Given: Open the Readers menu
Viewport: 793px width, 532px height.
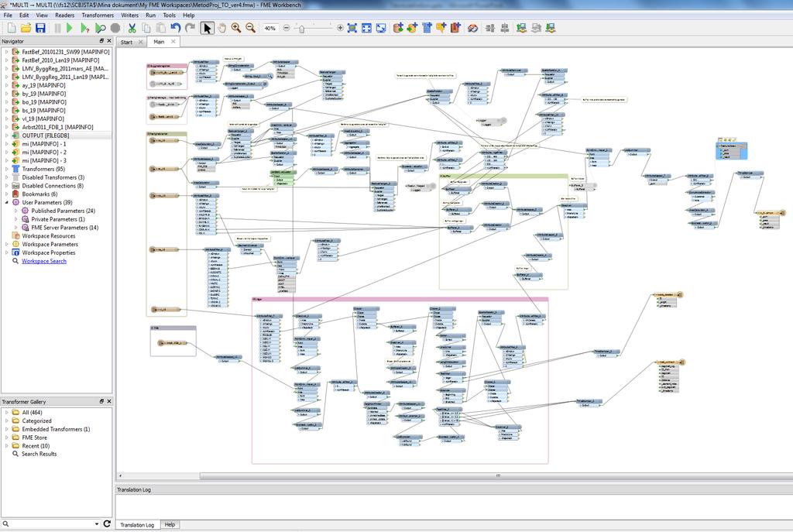Looking at the screenshot, I should tap(65, 15).
